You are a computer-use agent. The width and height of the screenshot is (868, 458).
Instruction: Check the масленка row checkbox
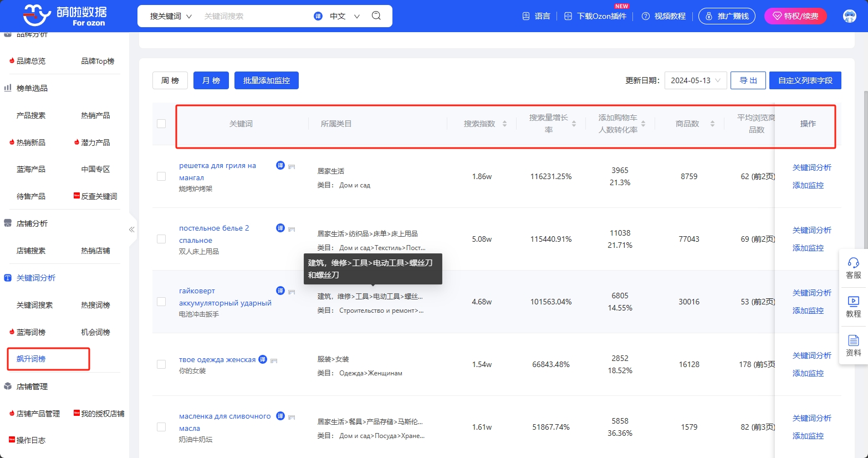161,427
